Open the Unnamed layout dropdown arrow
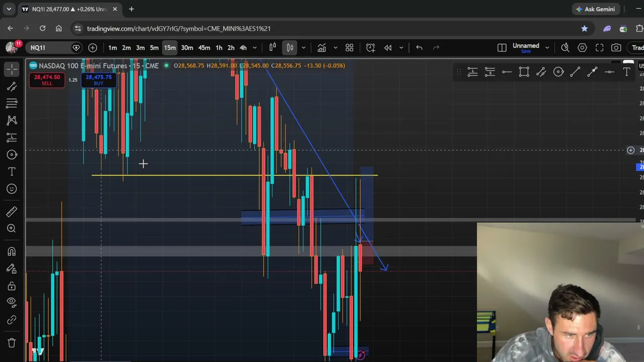This screenshot has width=644, height=362. tap(547, 48)
